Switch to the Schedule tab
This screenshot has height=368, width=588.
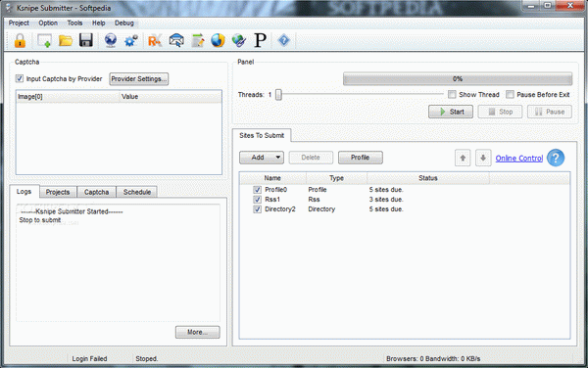pos(137,192)
